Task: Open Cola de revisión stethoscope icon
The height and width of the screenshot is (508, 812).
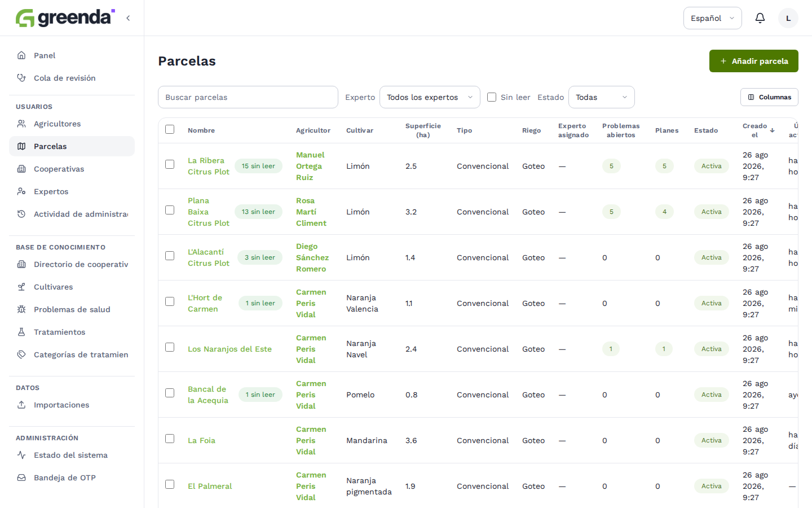Action: [21, 78]
